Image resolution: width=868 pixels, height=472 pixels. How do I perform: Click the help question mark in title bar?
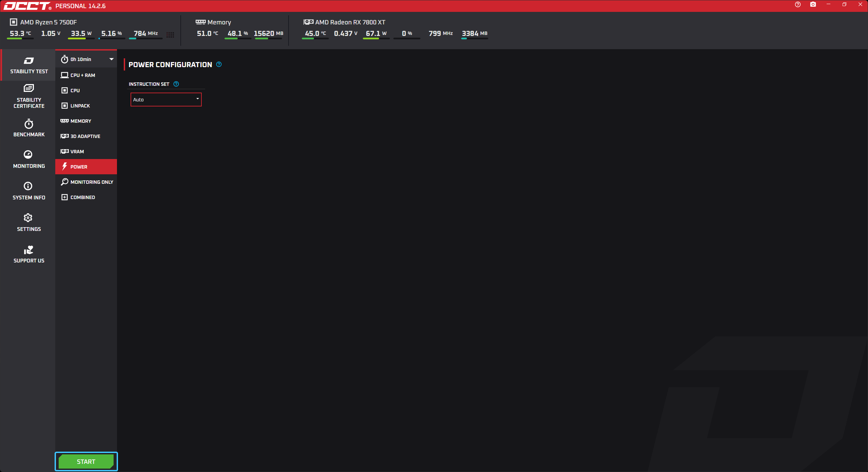798,4
